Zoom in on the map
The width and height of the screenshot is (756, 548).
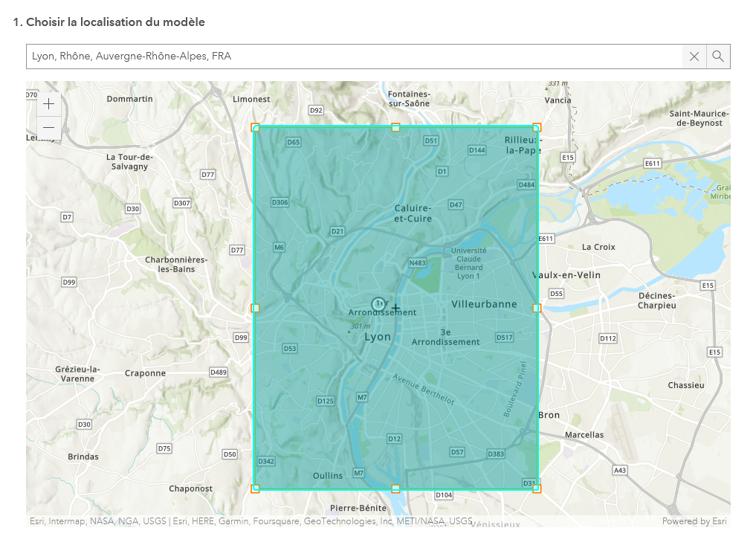[49, 104]
